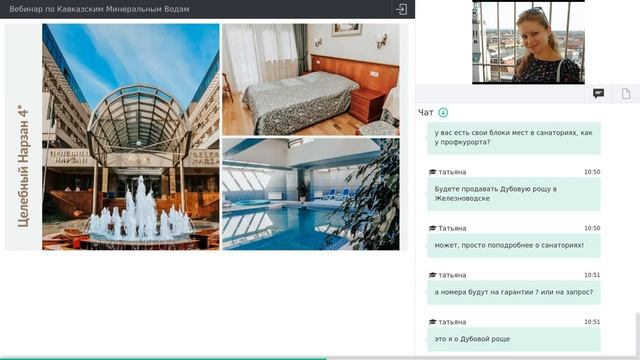640x360 pixels.
Task: Click the 'Чат' heading label
Action: (x=425, y=112)
